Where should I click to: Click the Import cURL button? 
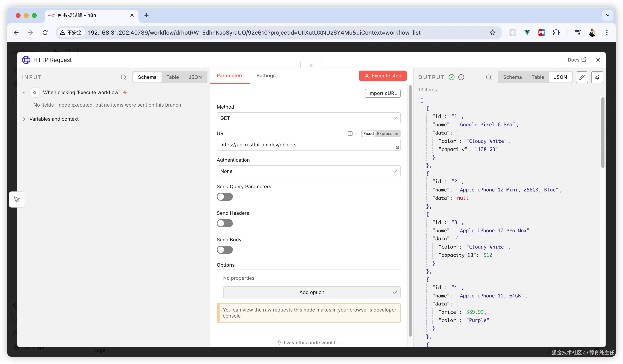click(382, 93)
